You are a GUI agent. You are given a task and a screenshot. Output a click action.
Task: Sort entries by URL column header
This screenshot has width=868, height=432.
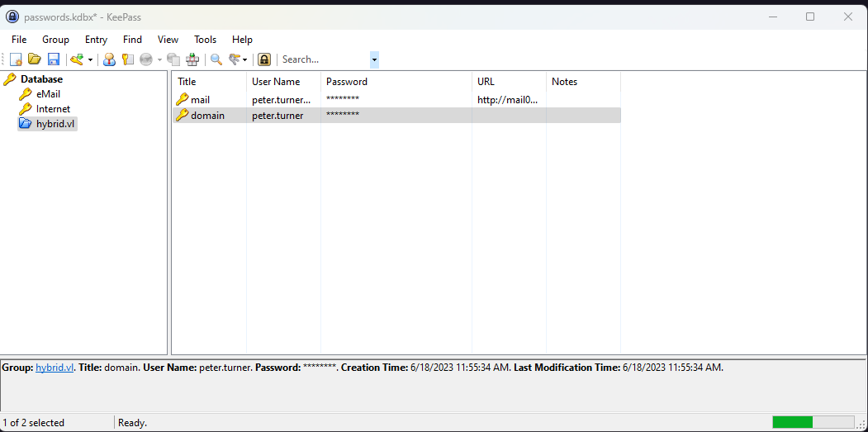[510, 82]
